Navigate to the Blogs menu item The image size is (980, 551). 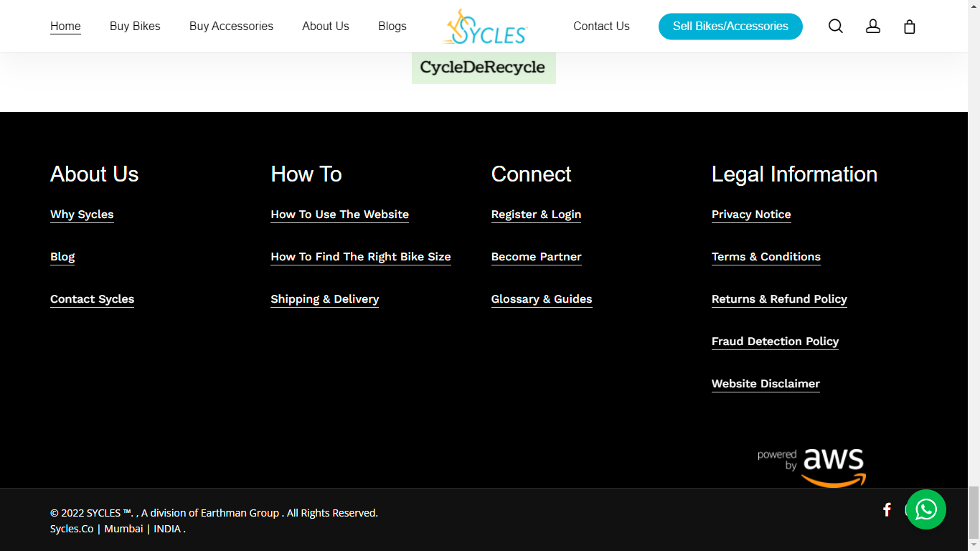pos(392,26)
